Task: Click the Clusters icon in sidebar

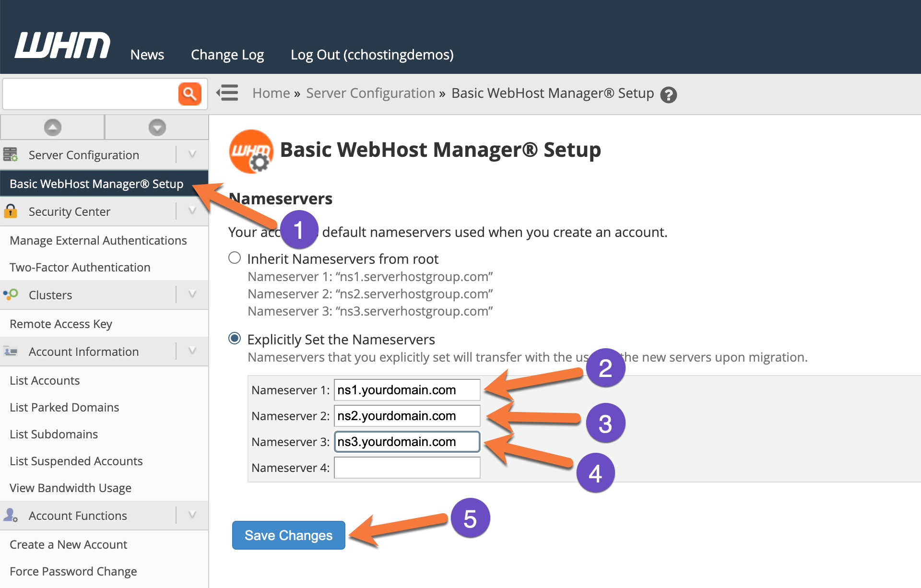Action: point(11,294)
